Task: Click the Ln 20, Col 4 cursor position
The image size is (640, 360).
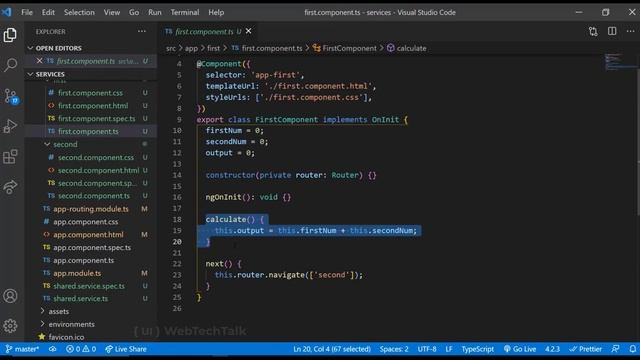Action: tap(331, 349)
